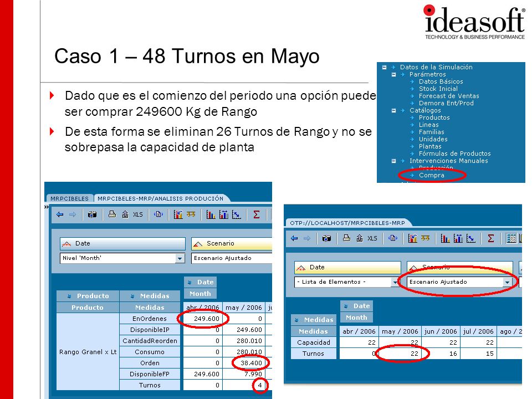Click Rango Granel x Lt product cell
Screen dimensions: 532x399
click(88, 352)
